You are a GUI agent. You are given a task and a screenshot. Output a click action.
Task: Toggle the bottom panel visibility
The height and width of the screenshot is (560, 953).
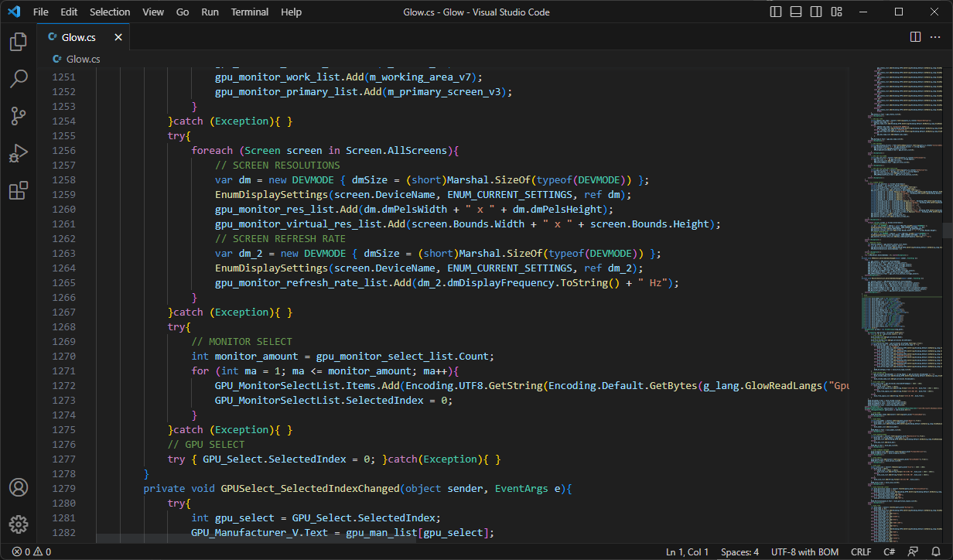point(795,12)
